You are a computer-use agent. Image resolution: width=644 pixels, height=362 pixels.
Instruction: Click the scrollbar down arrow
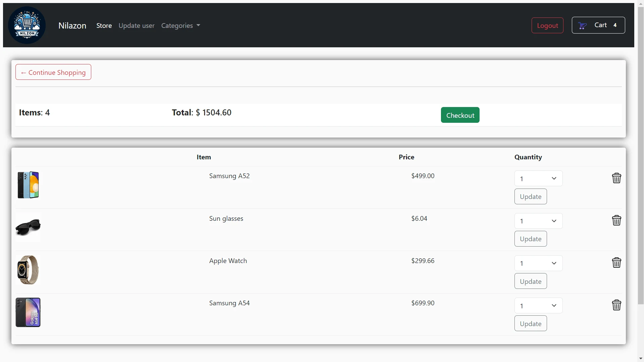[x=641, y=359]
